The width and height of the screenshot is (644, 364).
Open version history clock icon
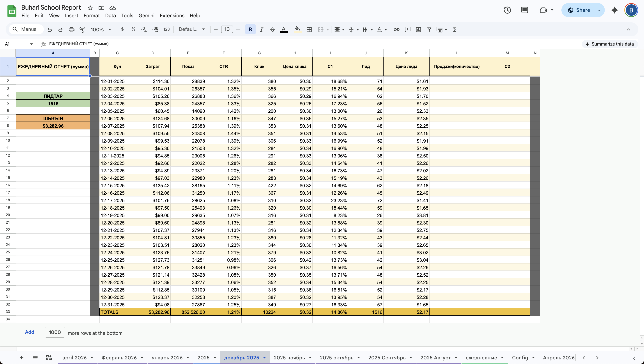coord(507,10)
